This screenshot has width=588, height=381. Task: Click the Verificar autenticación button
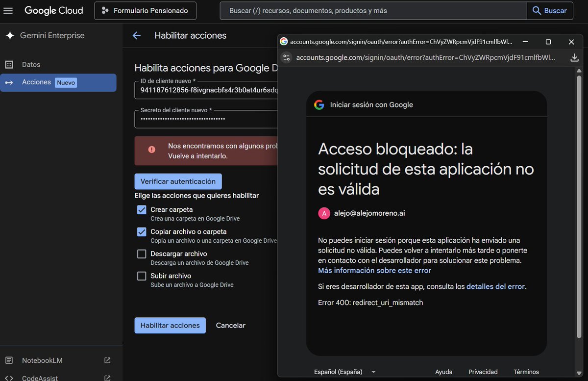click(178, 181)
